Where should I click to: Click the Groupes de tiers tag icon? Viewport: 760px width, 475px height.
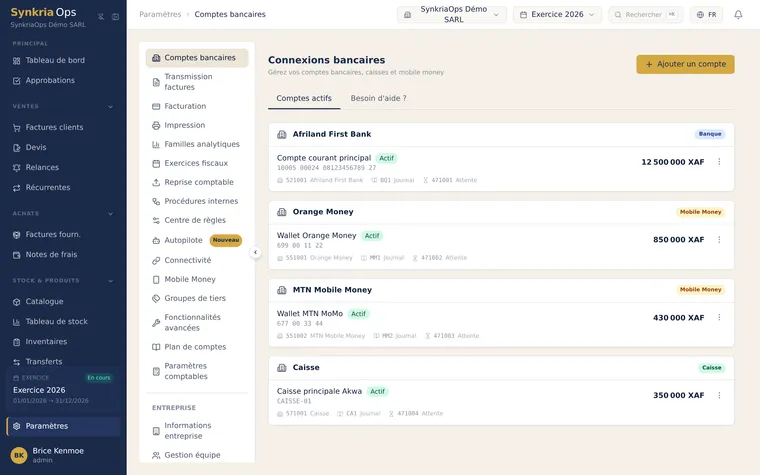156,299
